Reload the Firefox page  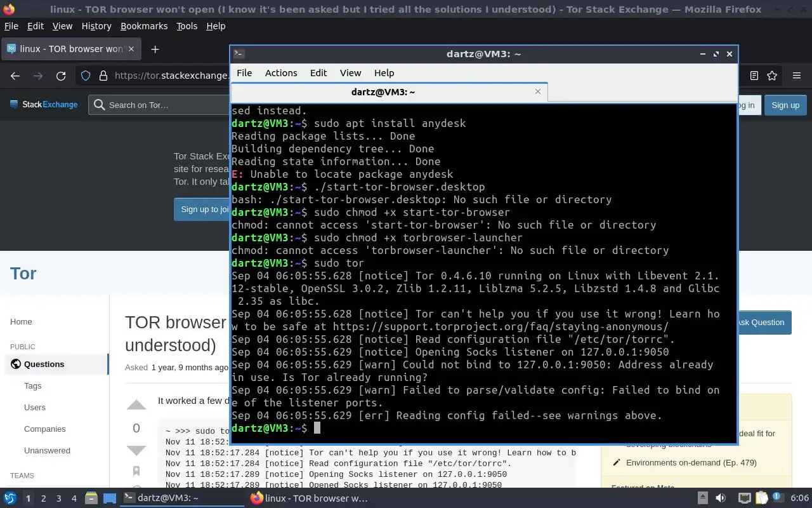pyautogui.click(x=61, y=76)
